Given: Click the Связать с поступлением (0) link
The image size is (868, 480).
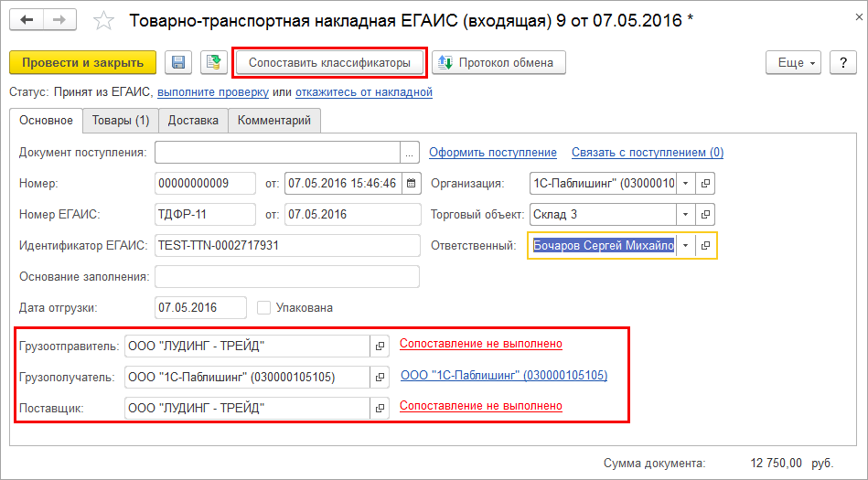Looking at the screenshot, I should pos(648,153).
